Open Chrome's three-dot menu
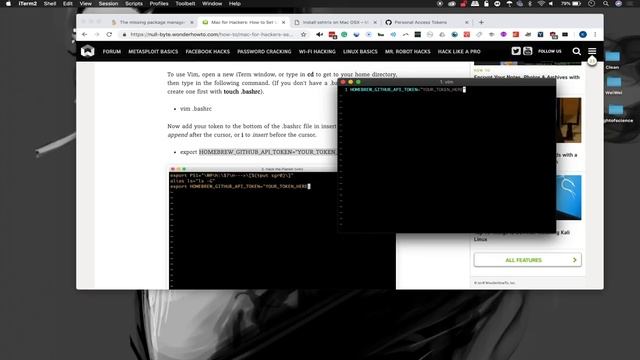Screen dimensions: 640x360 click(x=595, y=35)
